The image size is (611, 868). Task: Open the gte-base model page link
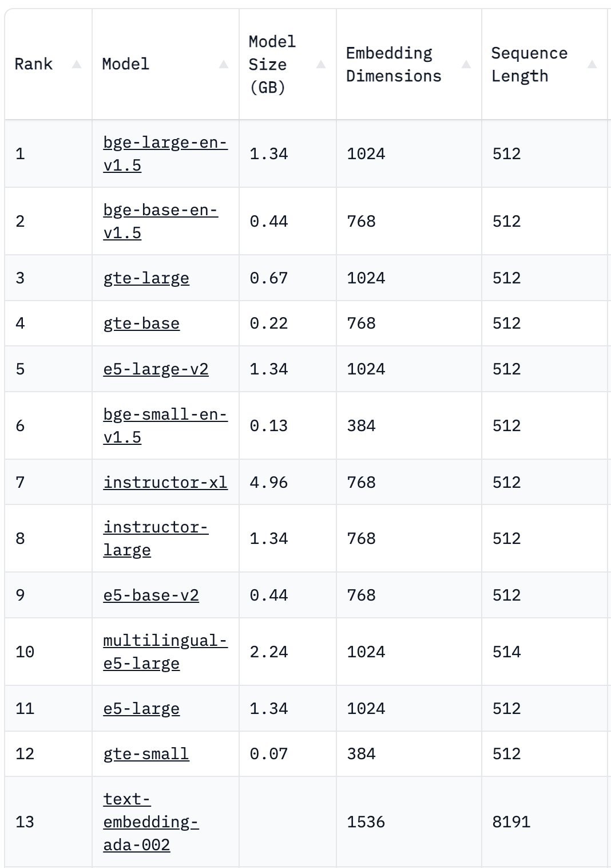[x=141, y=323]
